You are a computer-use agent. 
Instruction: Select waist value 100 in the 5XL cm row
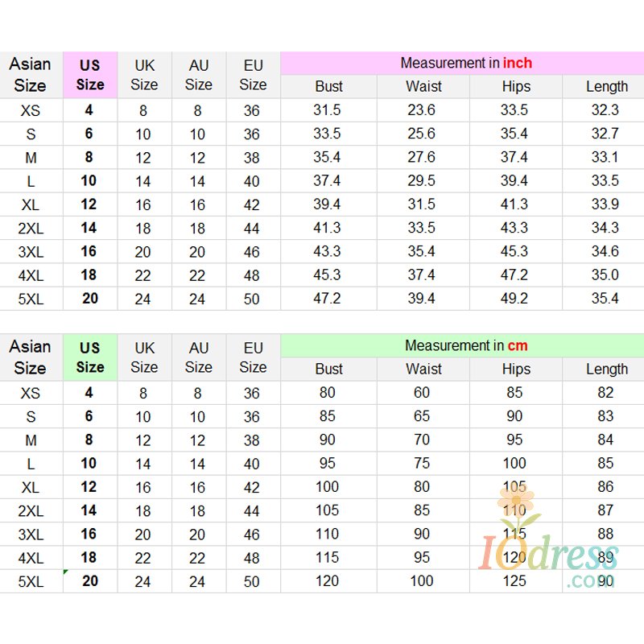[422, 580]
